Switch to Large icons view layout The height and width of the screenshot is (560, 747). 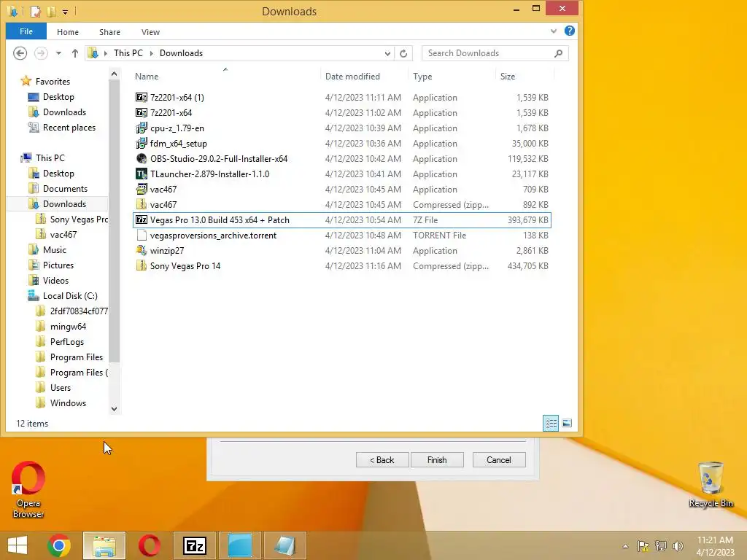[x=566, y=423]
